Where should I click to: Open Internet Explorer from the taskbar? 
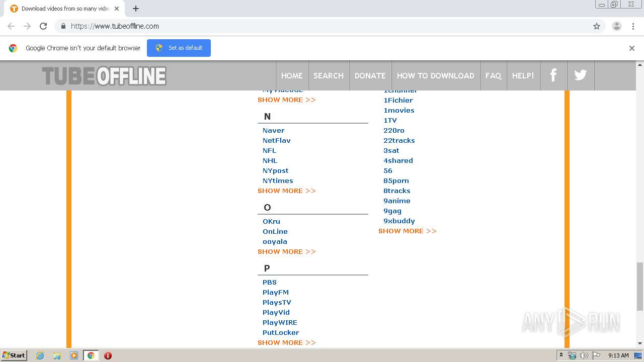pos(40,355)
